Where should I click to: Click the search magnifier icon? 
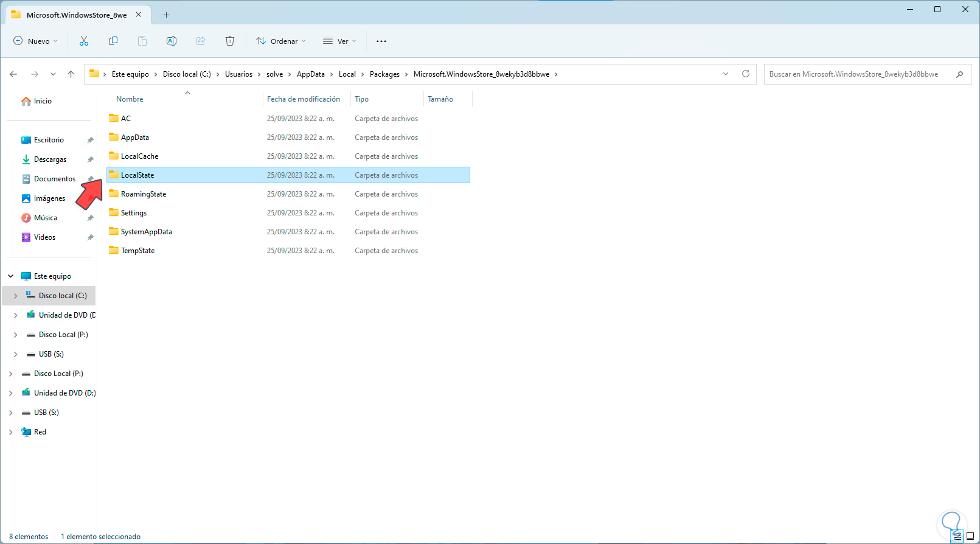960,74
